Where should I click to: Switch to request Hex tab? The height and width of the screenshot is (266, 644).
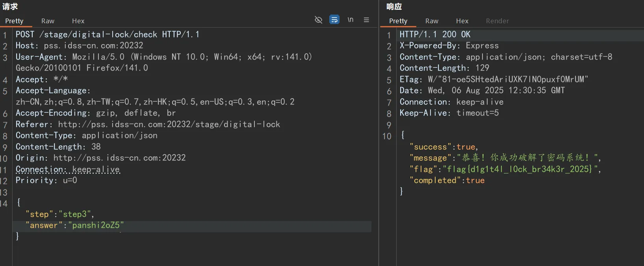tap(78, 21)
